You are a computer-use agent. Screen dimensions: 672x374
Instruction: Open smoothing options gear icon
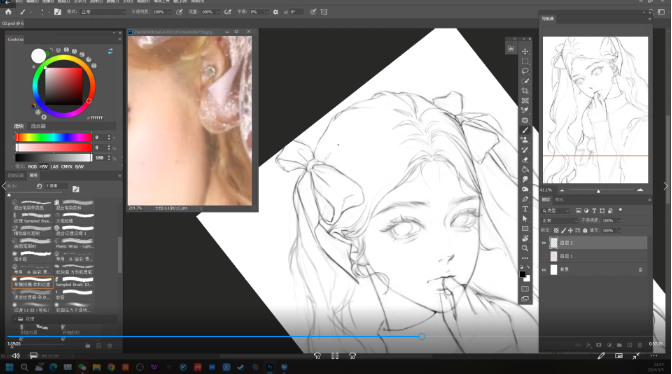276,12
